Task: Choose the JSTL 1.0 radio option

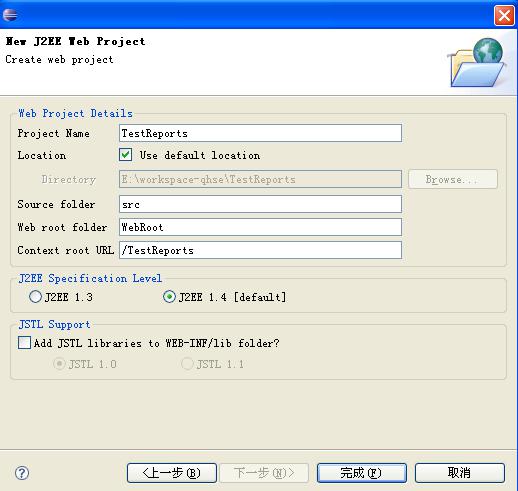Action: pyautogui.click(x=59, y=364)
